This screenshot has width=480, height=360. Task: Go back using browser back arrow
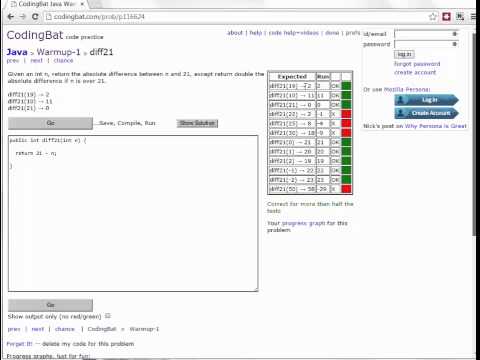pyautogui.click(x=10, y=16)
